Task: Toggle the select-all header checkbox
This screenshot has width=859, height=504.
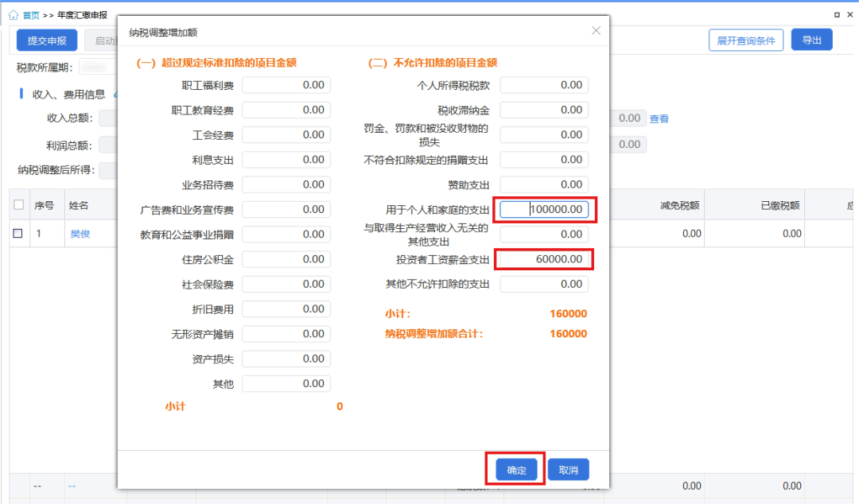Action: (18, 205)
